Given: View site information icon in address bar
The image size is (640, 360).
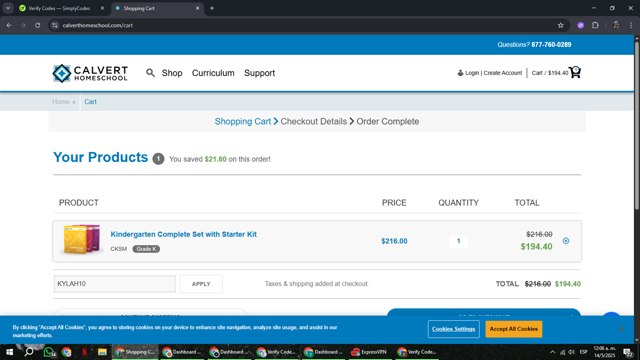Looking at the screenshot, I should [55, 25].
